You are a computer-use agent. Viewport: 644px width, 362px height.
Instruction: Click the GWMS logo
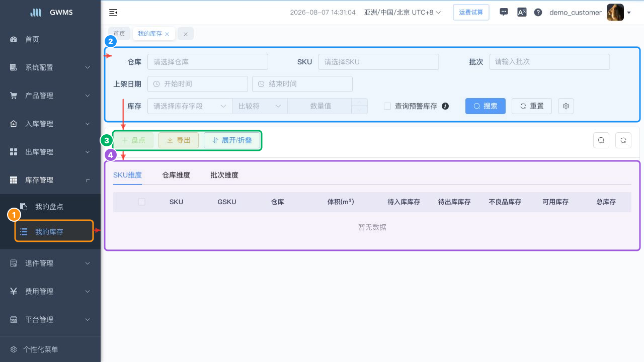tap(50, 12)
